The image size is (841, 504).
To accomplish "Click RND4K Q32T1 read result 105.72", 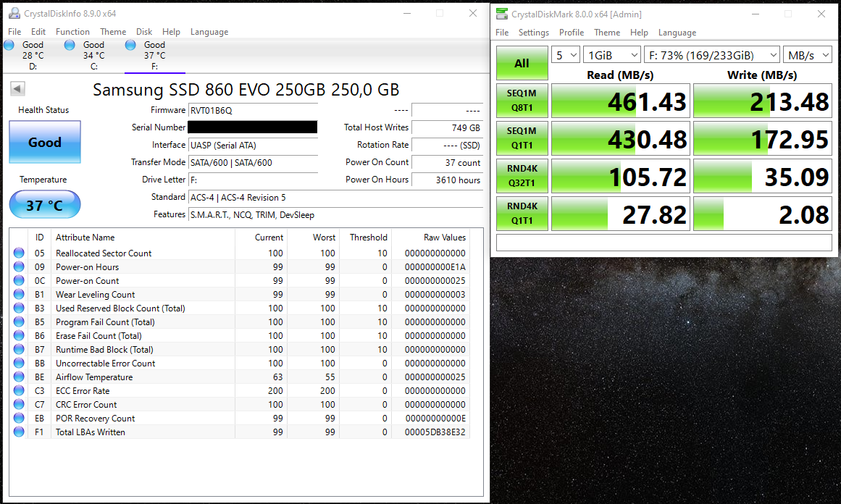I will pos(621,176).
